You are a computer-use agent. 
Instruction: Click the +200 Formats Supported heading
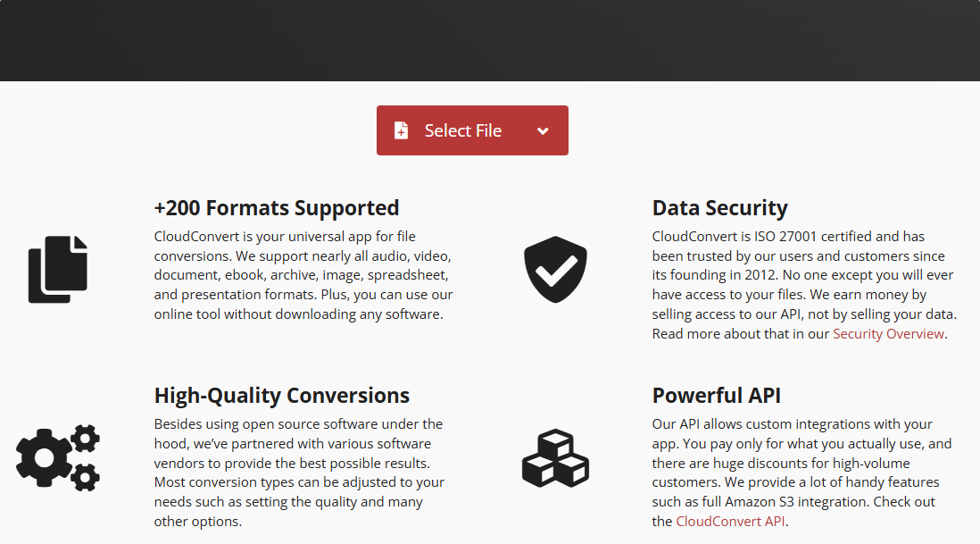tap(277, 208)
